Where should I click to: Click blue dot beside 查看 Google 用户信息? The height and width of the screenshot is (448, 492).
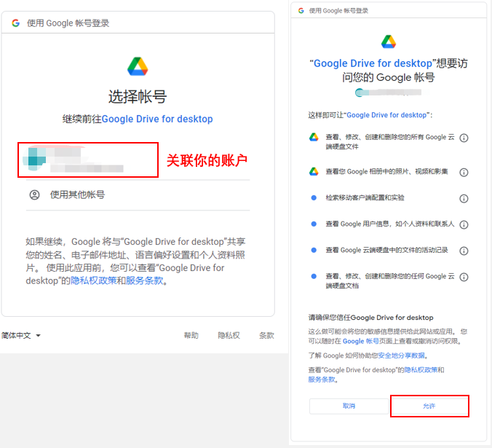click(314, 224)
